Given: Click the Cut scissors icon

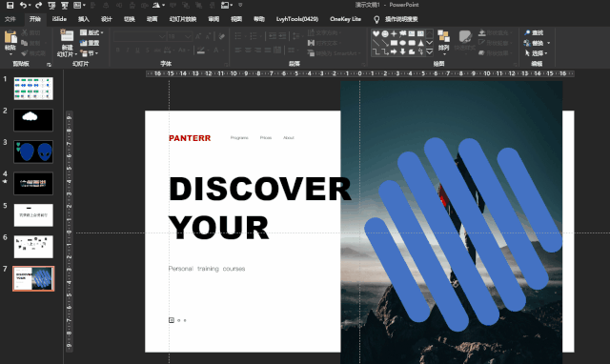Looking at the screenshot, I should (24, 32).
